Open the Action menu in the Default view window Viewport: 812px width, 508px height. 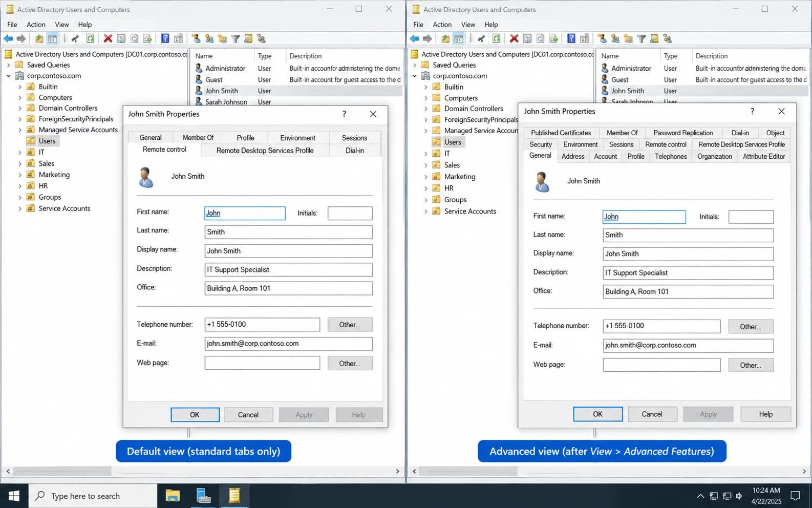[36, 25]
